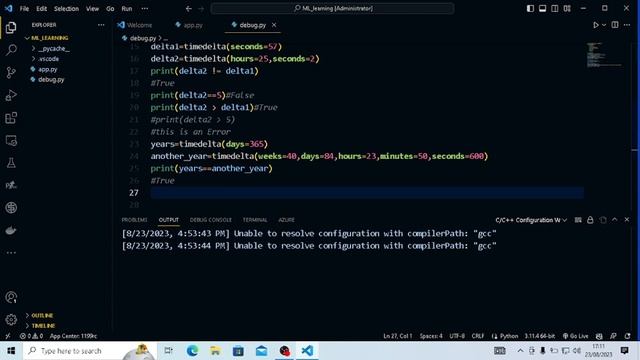Open the File menu
The image size is (640, 360).
24,9
